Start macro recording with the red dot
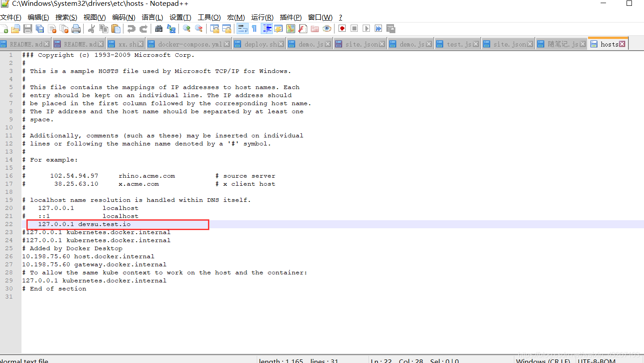644x363 pixels. pos(342,29)
